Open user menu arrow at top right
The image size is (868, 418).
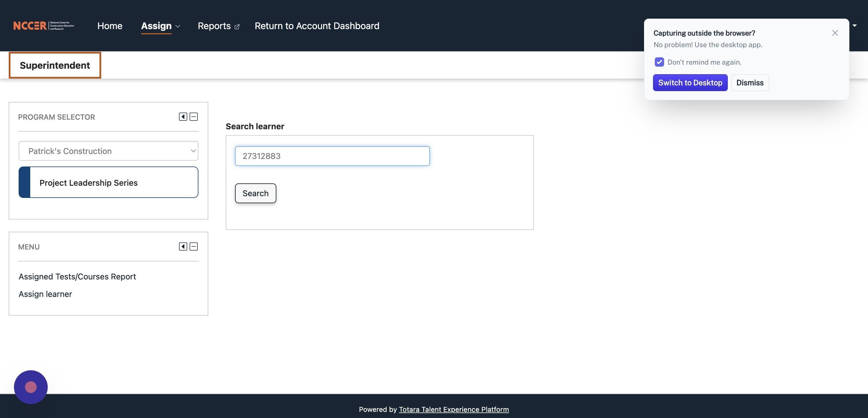pyautogui.click(x=855, y=26)
